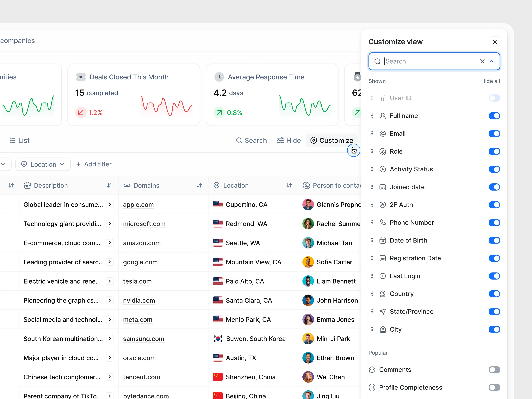
Task: Switch off the City toggle
Action: click(x=494, y=329)
